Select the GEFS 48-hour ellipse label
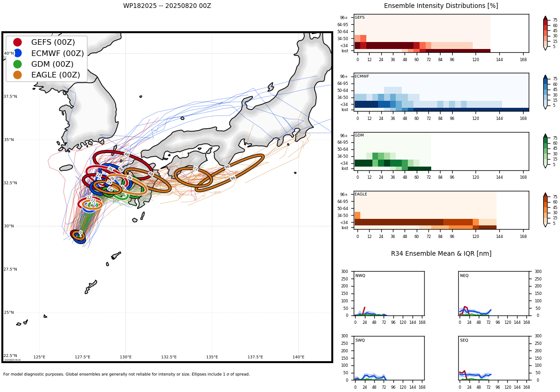The image size is (560, 392). click(126, 154)
